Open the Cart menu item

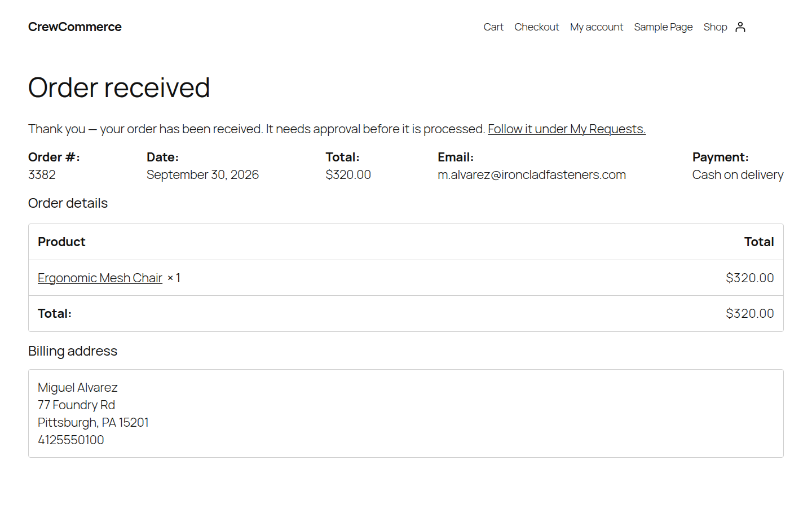point(493,27)
